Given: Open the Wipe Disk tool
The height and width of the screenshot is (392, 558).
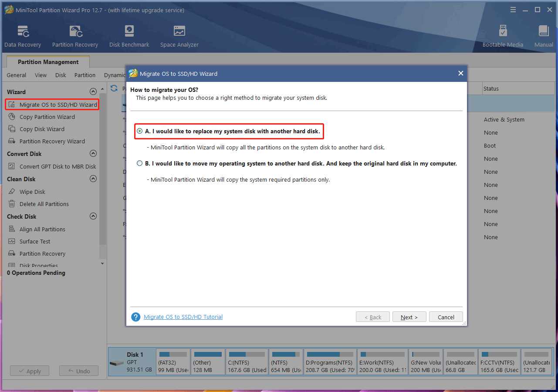Looking at the screenshot, I should [32, 191].
